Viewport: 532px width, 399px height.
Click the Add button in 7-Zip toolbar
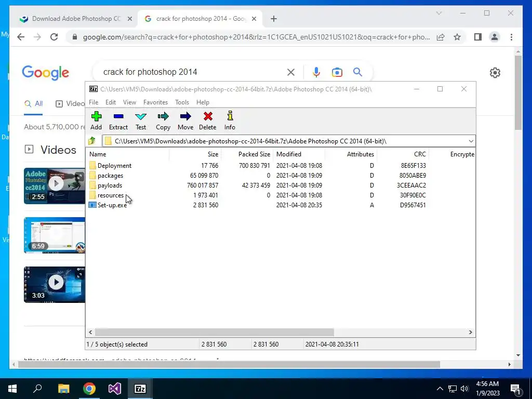pyautogui.click(x=96, y=121)
